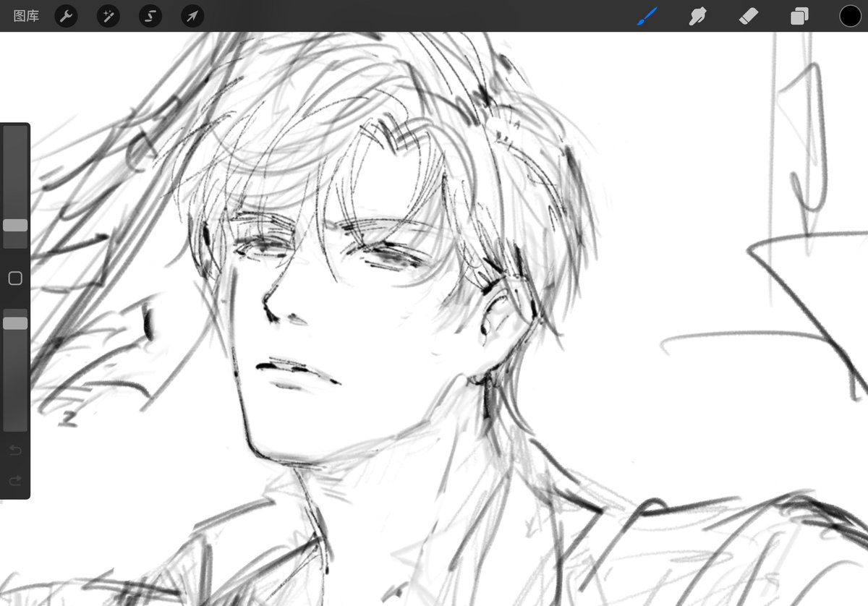Select the Smudge tool
Screen dimensions: 868x606
click(x=697, y=16)
